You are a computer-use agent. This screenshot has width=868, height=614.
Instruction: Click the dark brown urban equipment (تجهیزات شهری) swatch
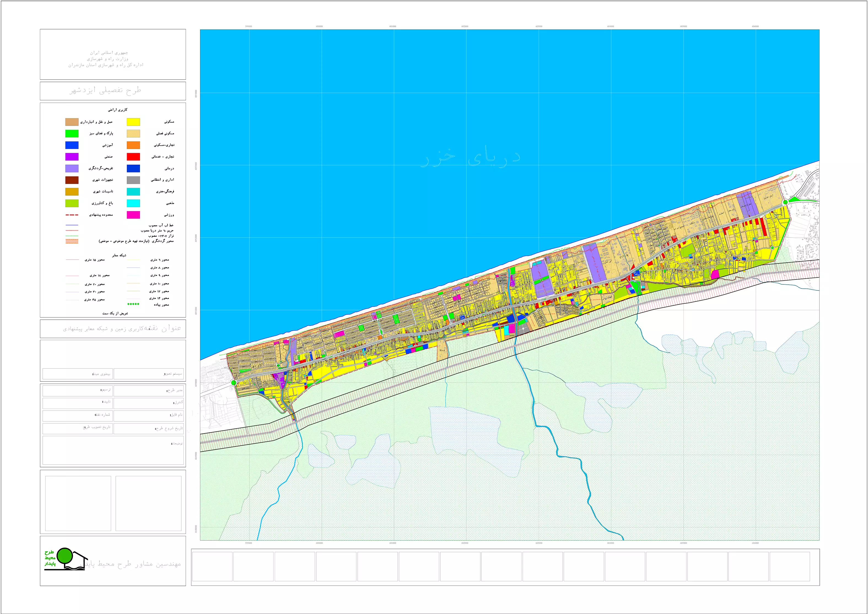coord(72,180)
